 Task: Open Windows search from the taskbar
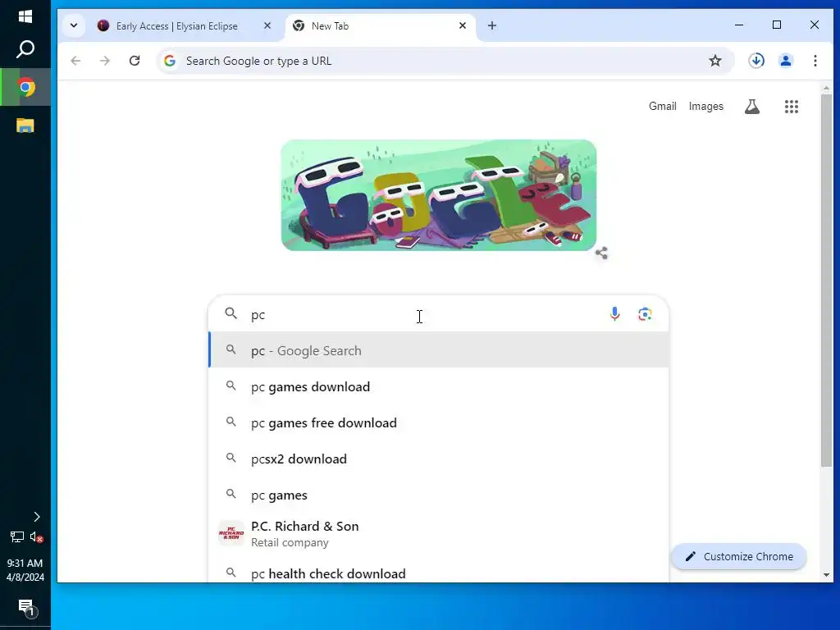pos(25,49)
